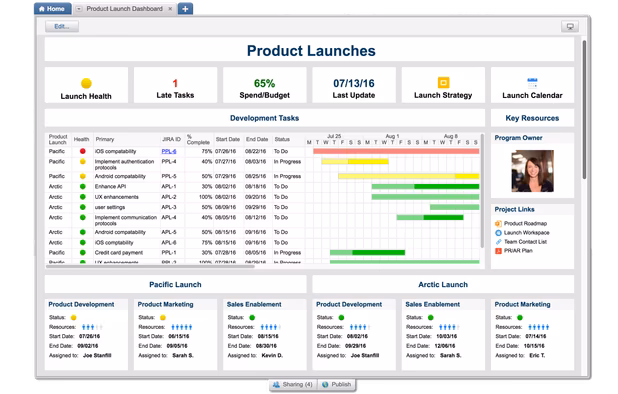
Task: Click the % Complete column header
Action: click(x=198, y=139)
